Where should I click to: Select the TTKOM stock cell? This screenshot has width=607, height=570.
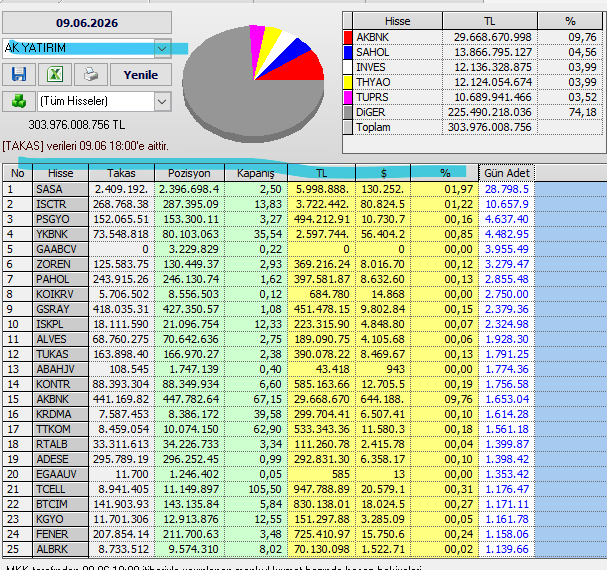click(60, 429)
